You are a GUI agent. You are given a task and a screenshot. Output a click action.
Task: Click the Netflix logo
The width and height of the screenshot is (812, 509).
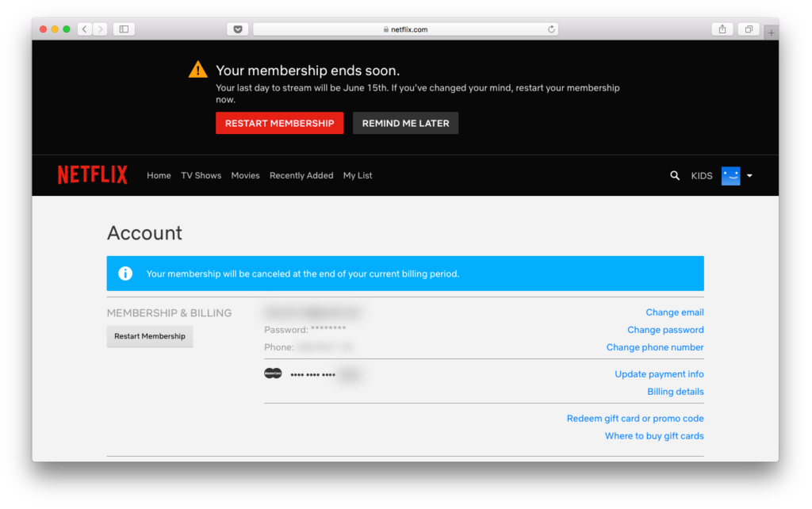click(92, 175)
